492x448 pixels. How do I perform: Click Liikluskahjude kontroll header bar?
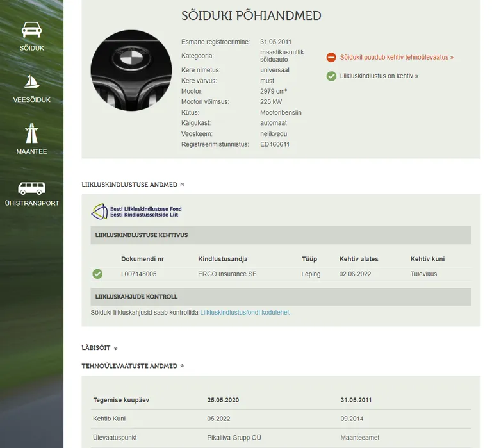(x=281, y=297)
